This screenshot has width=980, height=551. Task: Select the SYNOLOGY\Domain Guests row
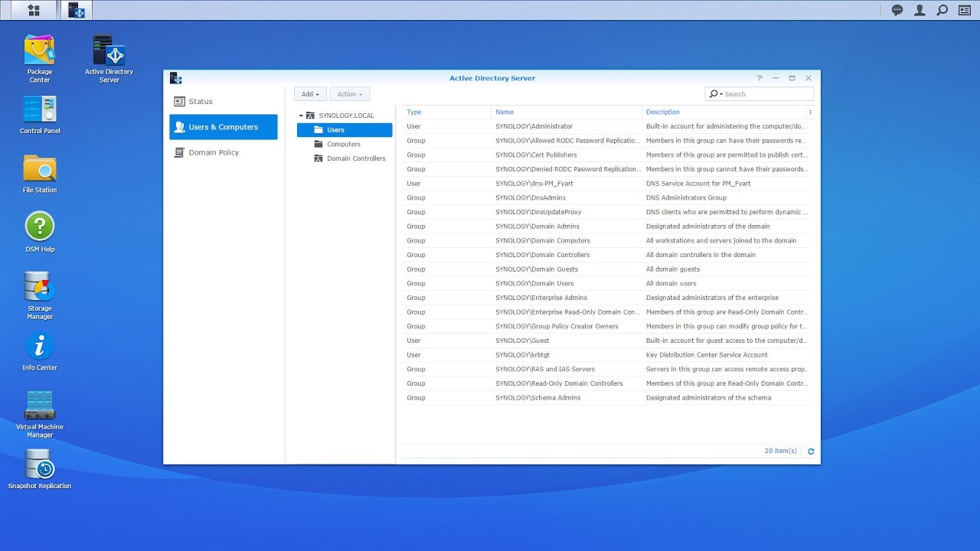click(x=606, y=269)
